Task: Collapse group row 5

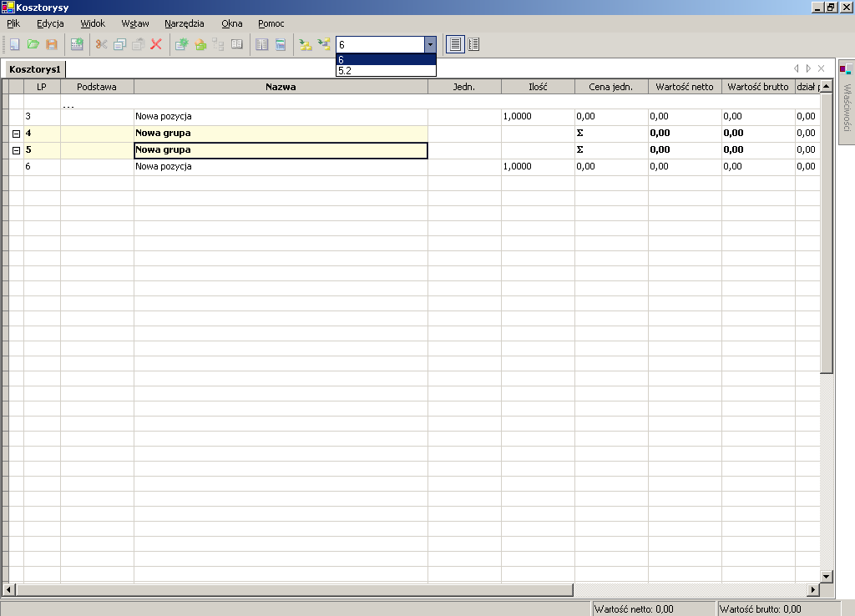Action: [x=17, y=150]
